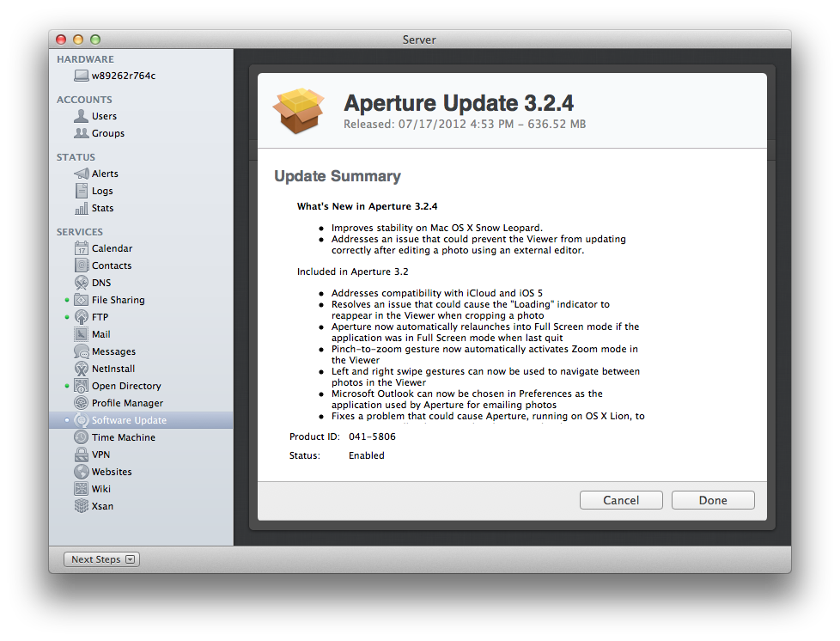Click the Xsan service icon

tap(82, 506)
